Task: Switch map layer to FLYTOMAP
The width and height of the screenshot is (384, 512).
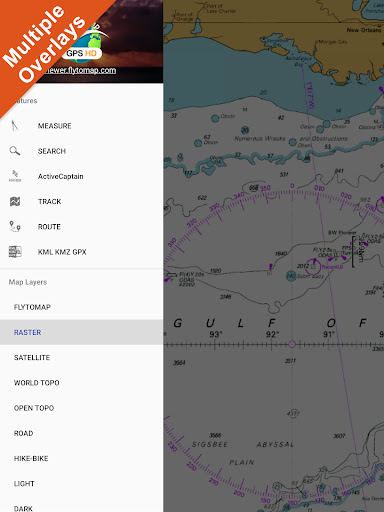Action: pos(81,307)
